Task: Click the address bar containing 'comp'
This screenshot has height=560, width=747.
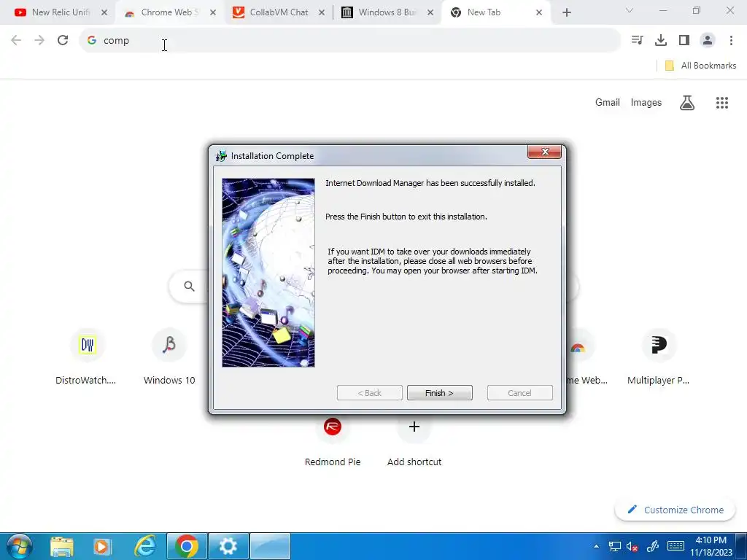Action: tap(350, 41)
